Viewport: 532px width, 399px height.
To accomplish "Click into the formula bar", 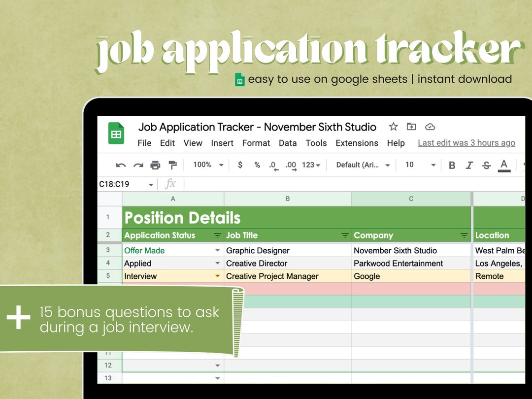I will pyautogui.click(x=355, y=184).
